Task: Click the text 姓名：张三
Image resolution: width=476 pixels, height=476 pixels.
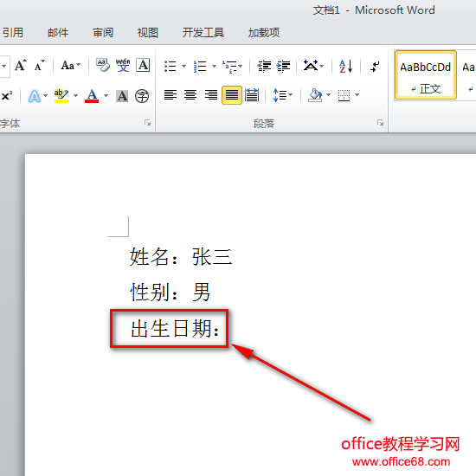Action: [x=181, y=257]
